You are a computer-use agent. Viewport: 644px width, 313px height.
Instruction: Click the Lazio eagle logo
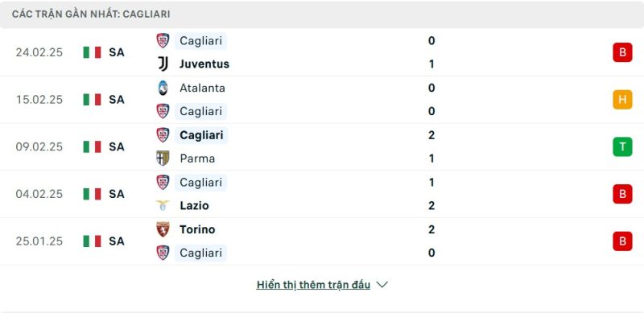pyautogui.click(x=163, y=205)
